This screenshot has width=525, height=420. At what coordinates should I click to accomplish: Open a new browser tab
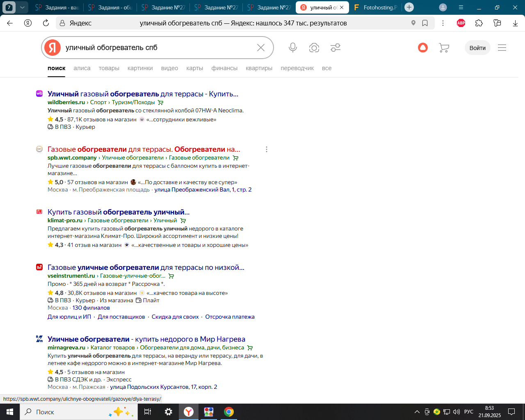[x=409, y=7]
